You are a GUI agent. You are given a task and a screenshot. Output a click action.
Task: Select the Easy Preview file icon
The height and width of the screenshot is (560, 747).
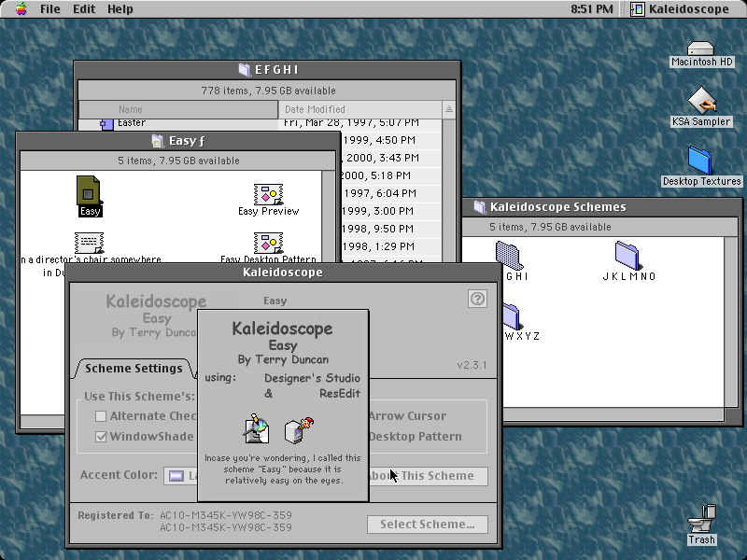268,194
